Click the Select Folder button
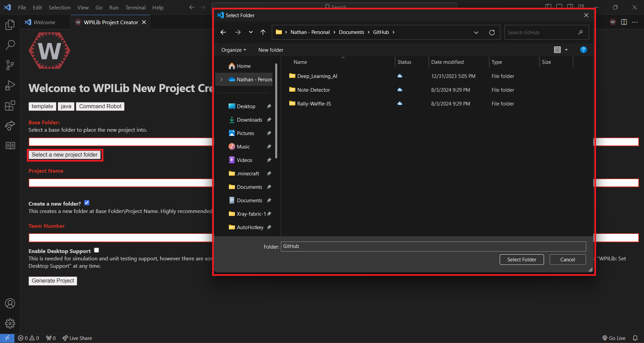 point(522,259)
